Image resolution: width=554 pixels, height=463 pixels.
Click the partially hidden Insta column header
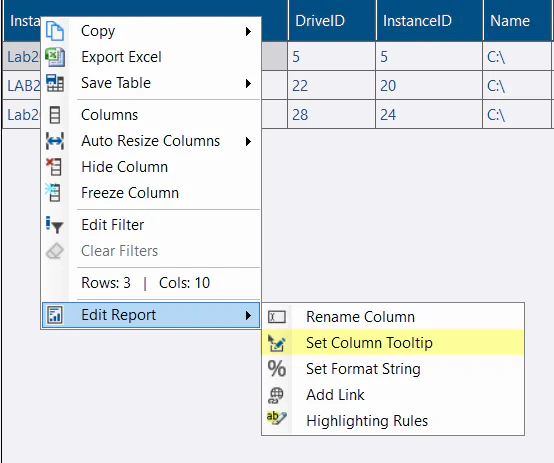coord(25,21)
